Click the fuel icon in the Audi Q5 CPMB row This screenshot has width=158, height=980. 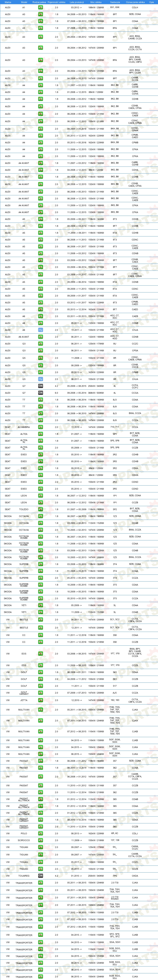point(40,372)
